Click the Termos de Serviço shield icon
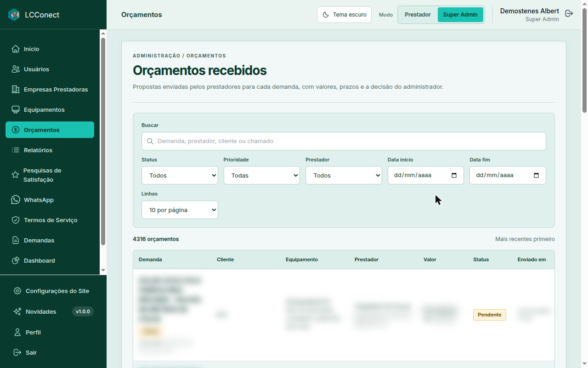 pyautogui.click(x=16, y=220)
